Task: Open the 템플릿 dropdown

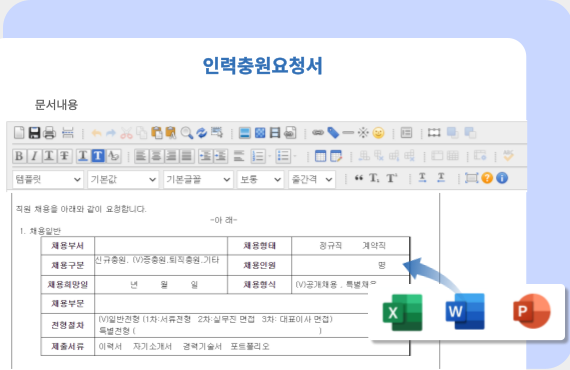Action: tap(48, 179)
